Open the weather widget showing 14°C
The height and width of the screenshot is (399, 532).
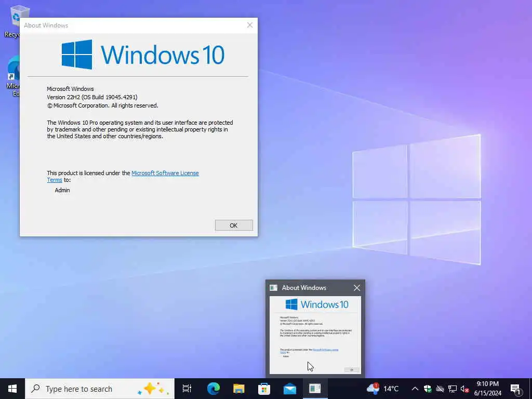[382, 389]
